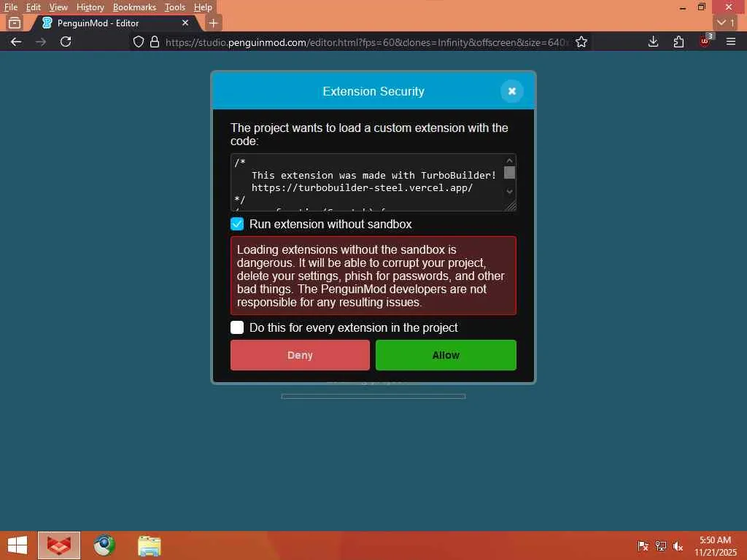This screenshot has height=560, width=747.
Task: Open the Firefox View icon left of tabs
Action: (15, 23)
